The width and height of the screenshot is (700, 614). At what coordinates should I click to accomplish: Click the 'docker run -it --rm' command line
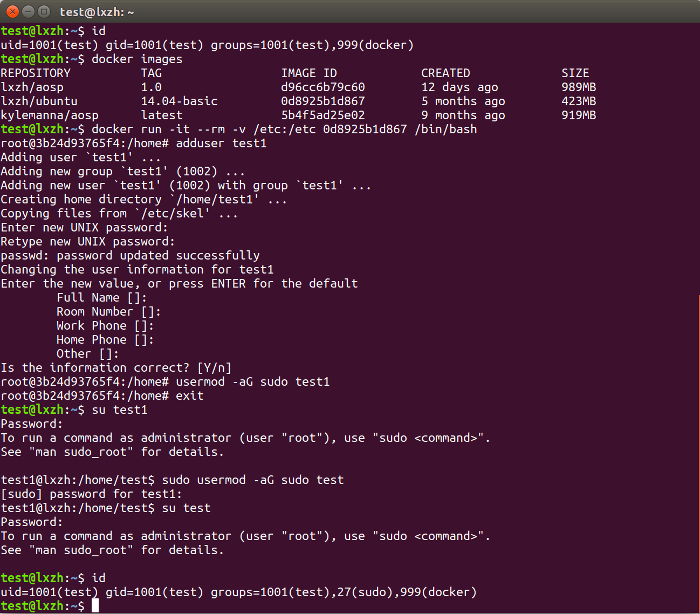284,129
